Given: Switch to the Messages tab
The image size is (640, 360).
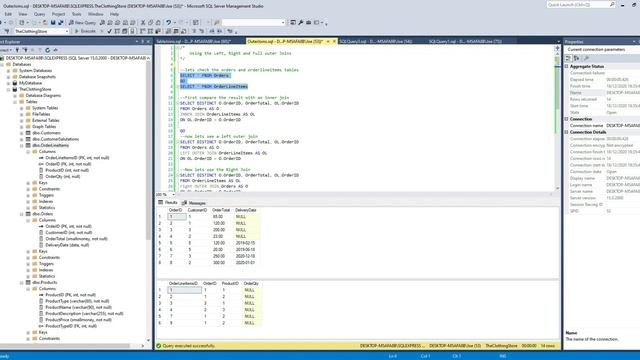Looking at the screenshot, I should point(194,203).
